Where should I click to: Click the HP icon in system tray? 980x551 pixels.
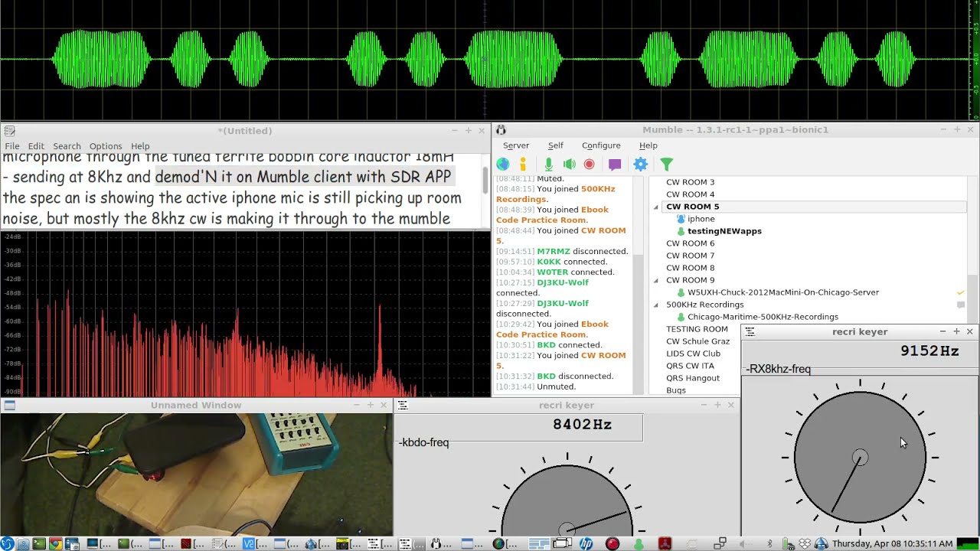coord(586,544)
